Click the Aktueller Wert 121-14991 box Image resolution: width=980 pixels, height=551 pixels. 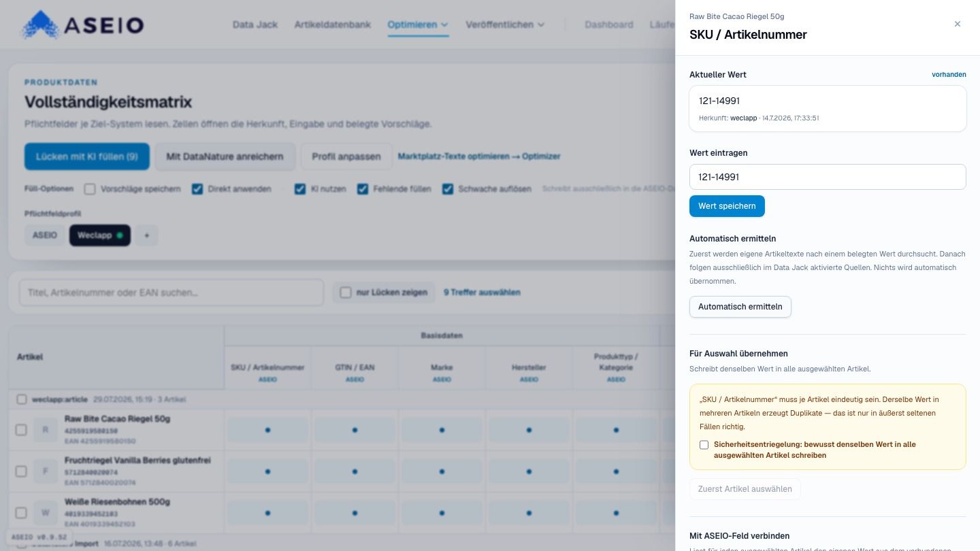click(828, 108)
